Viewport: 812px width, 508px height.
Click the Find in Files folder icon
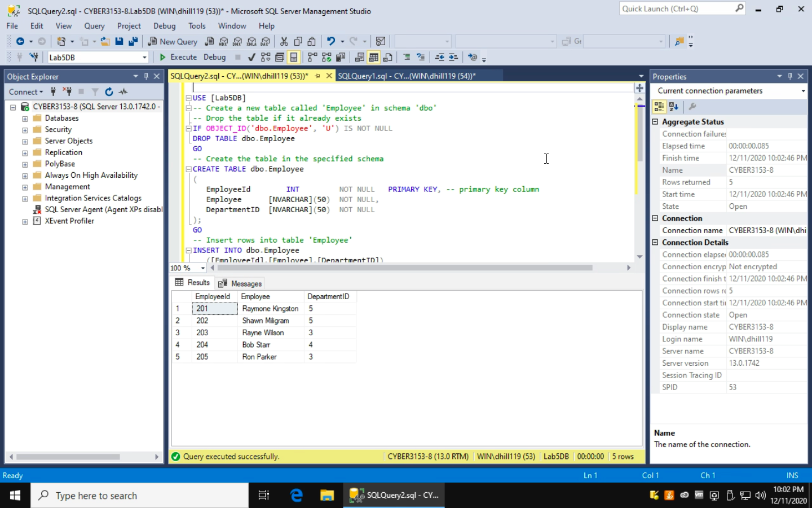pos(679,41)
